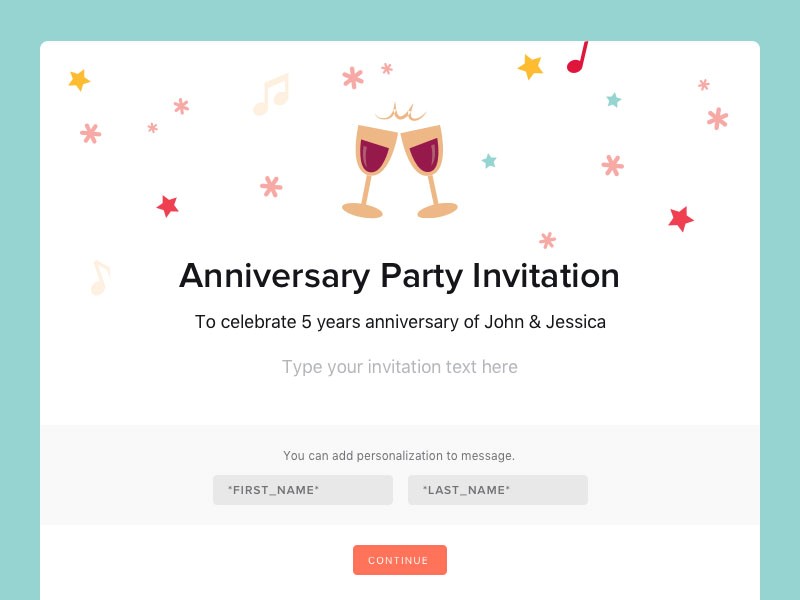Click the faint single music note icon

tap(100, 278)
